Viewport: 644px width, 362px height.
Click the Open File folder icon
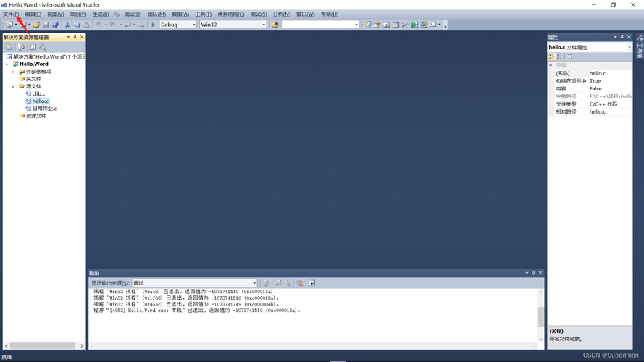click(36, 25)
